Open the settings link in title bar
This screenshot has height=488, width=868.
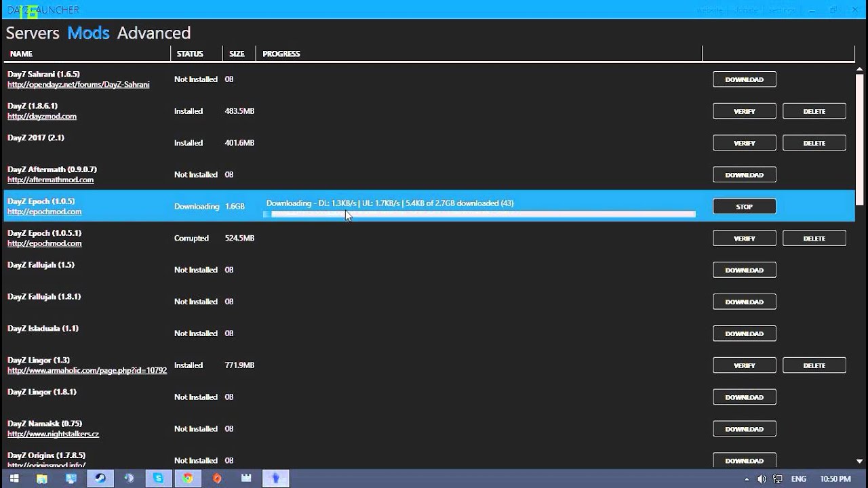781,9
